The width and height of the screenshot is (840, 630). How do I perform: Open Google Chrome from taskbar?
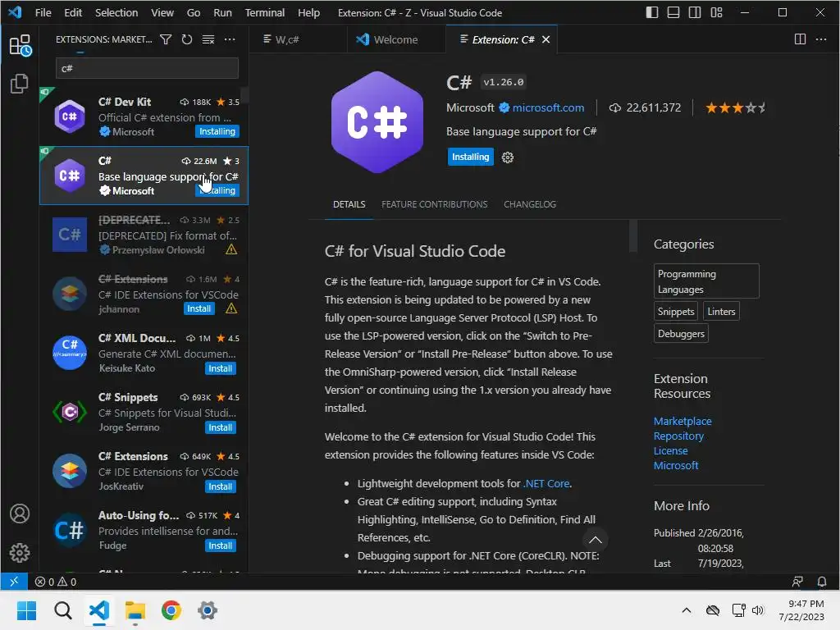pyautogui.click(x=171, y=610)
